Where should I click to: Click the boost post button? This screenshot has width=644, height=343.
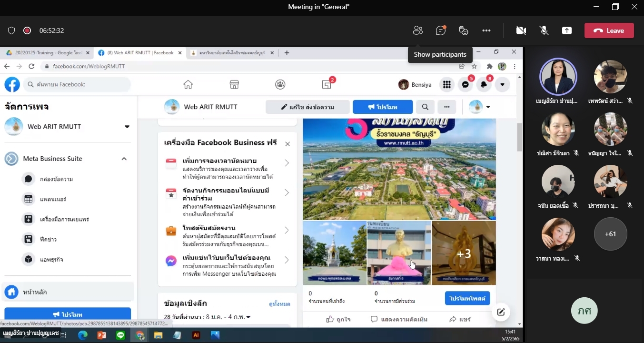point(467,298)
